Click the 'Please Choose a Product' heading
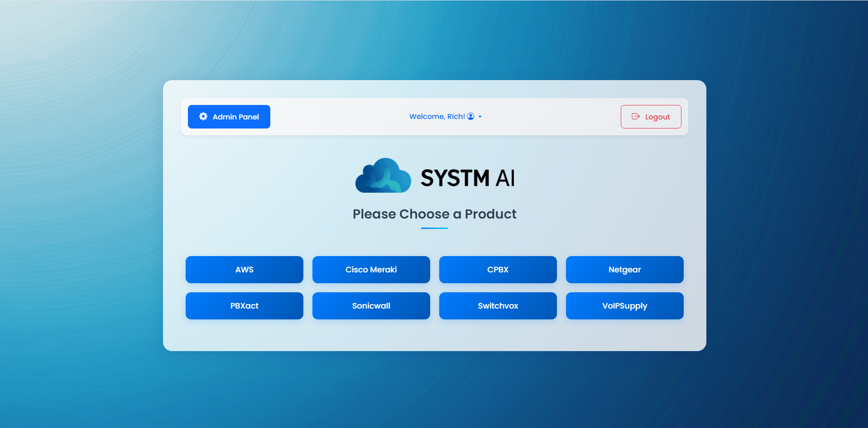This screenshot has height=428, width=868. [434, 214]
